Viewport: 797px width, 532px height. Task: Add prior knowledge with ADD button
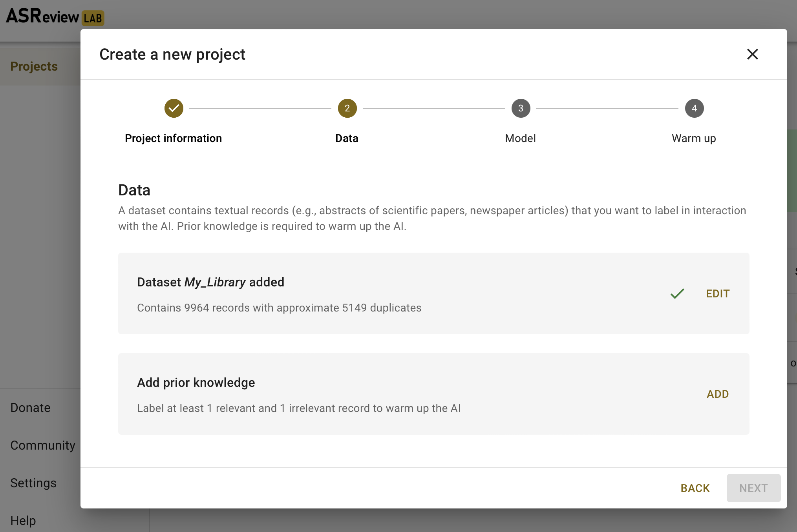click(717, 394)
